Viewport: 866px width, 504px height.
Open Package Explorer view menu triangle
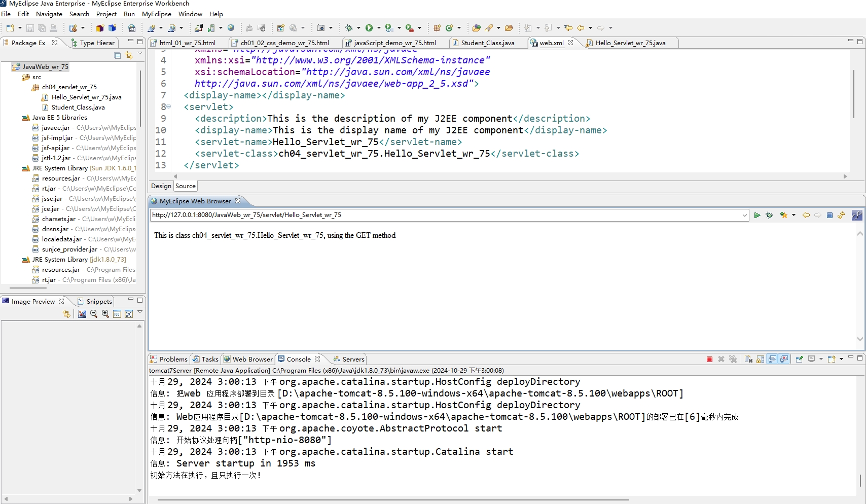click(x=140, y=53)
